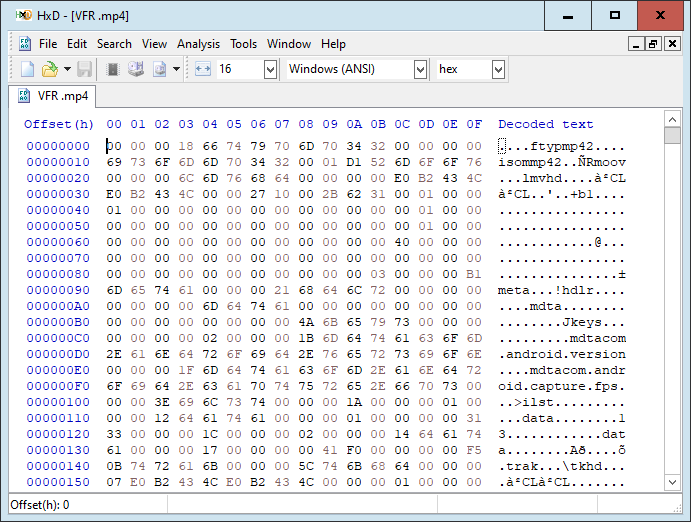Click the document icon beside the File menu
691x522 pixels.
tap(25, 44)
